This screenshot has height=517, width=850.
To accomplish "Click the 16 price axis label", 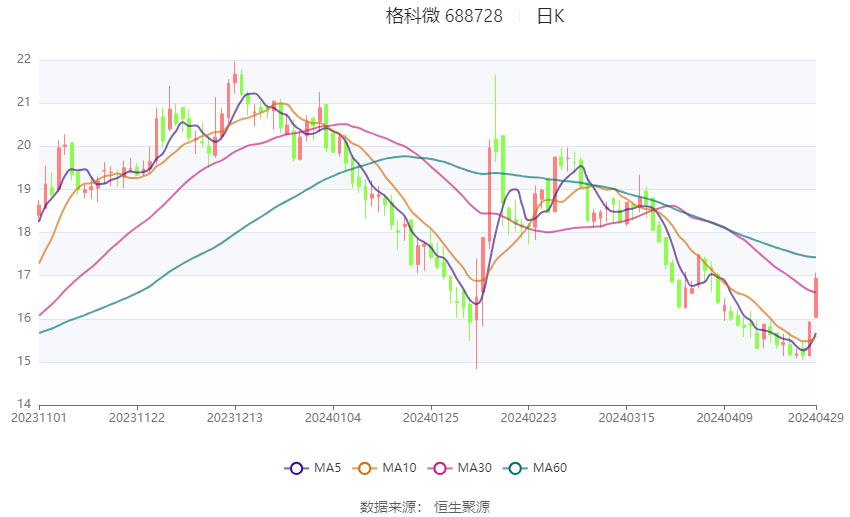I will tap(24, 318).
